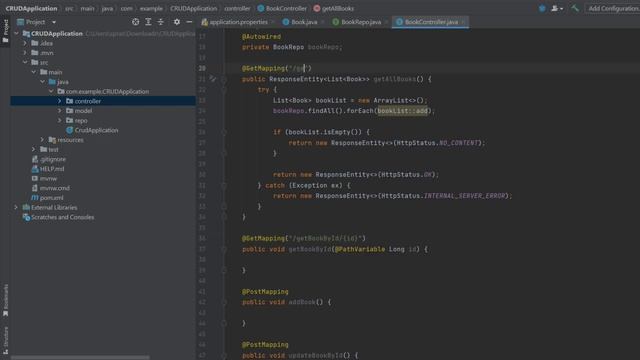This screenshot has height=360, width=640.
Task: Open the mvnw file
Action: (48, 178)
